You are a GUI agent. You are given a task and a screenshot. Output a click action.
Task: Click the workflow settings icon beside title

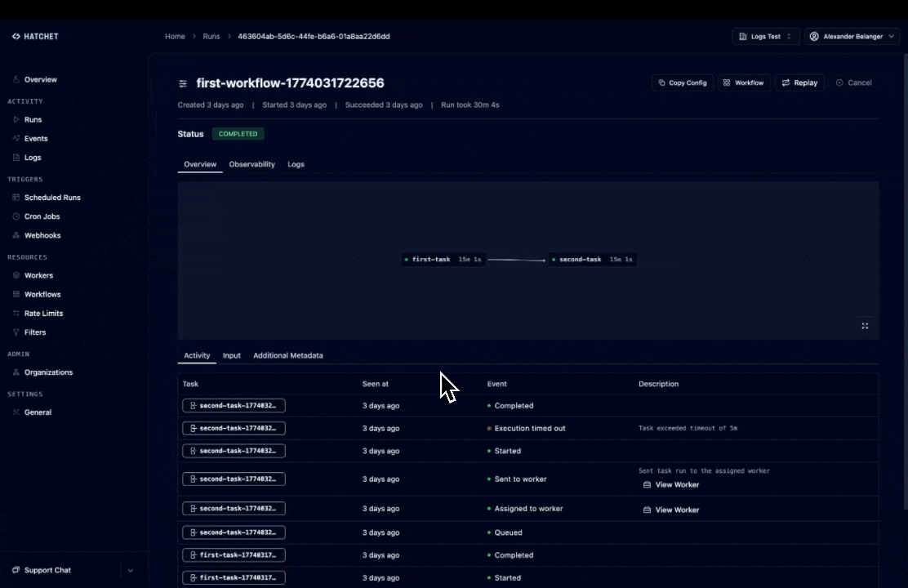(x=183, y=83)
